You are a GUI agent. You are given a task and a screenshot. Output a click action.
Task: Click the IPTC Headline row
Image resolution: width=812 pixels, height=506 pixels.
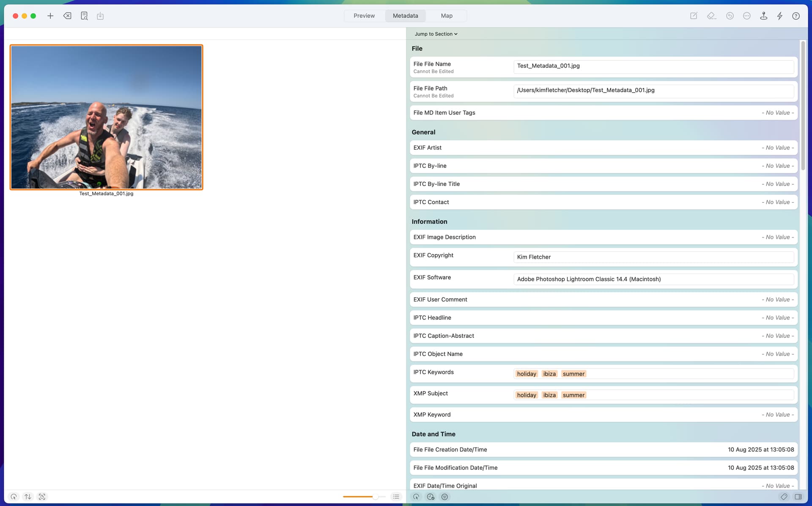604,317
